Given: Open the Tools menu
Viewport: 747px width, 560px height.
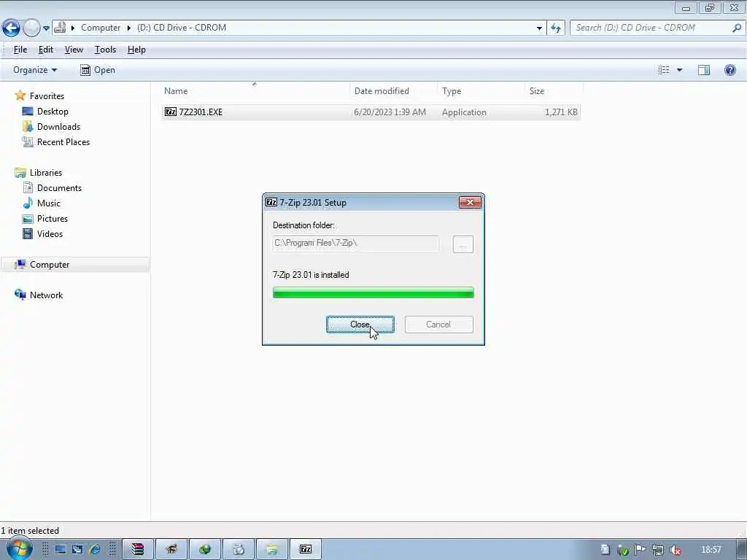Looking at the screenshot, I should click(105, 50).
